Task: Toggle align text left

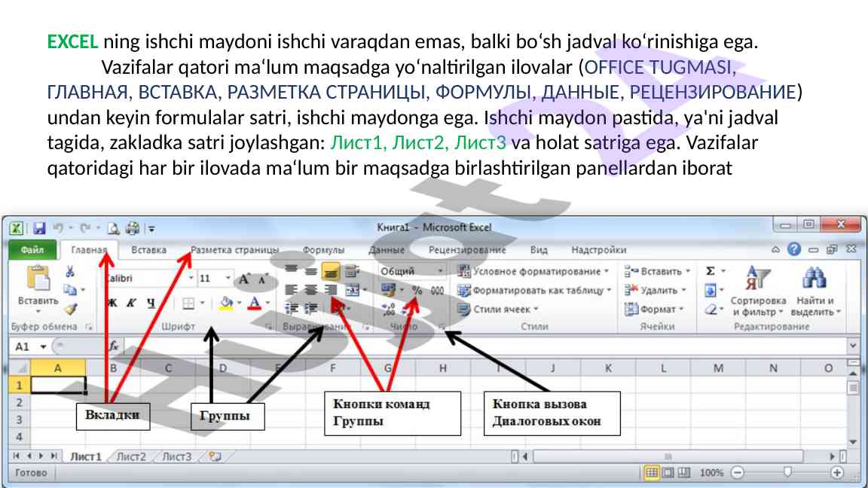Action: coord(291,290)
